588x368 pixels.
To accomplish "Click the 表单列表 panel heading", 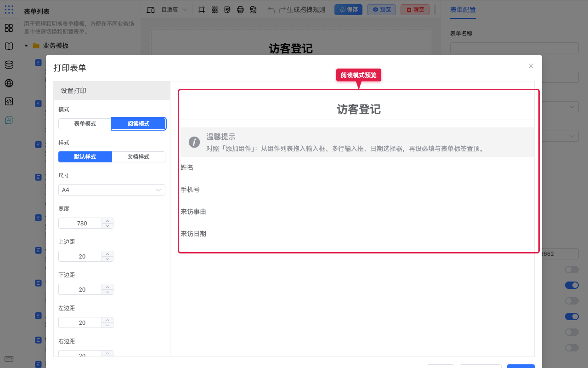I will pyautogui.click(x=37, y=11).
